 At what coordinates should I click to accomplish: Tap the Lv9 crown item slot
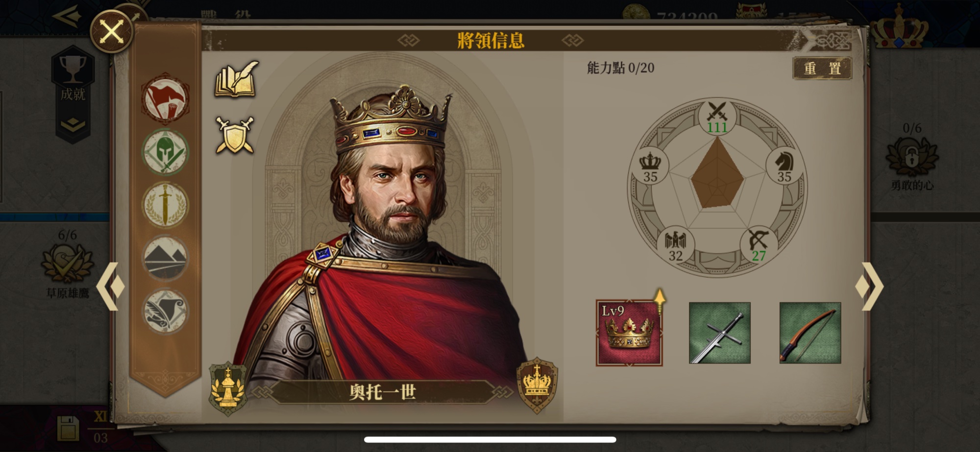(629, 333)
